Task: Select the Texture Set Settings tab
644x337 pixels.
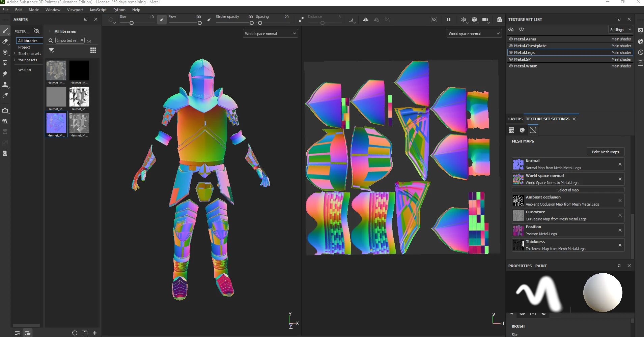Action: point(548,119)
